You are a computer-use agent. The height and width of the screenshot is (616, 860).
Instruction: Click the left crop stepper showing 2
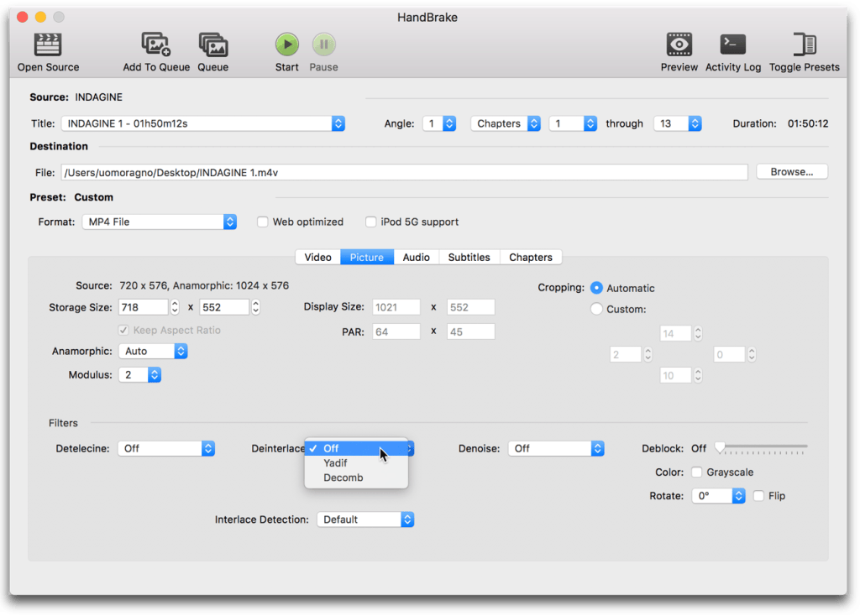648,355
